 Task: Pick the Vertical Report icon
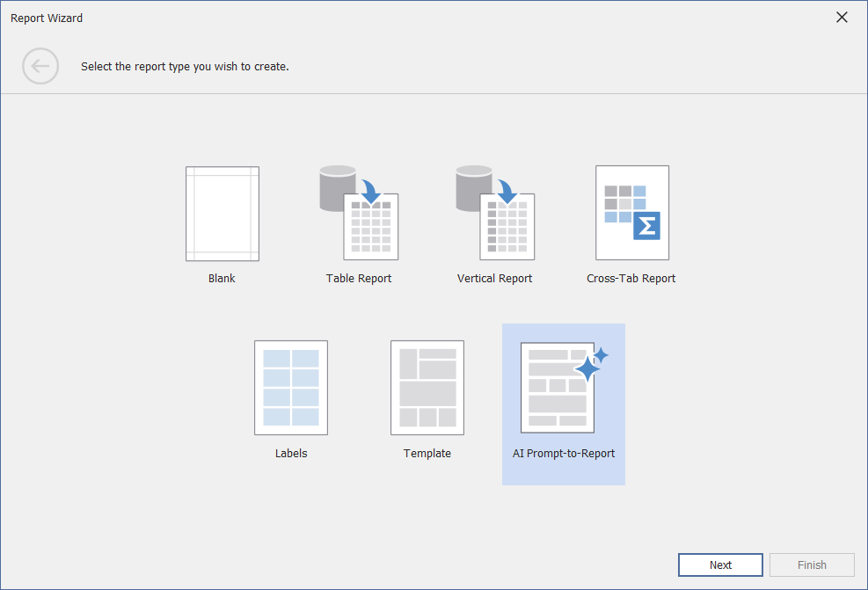click(495, 213)
